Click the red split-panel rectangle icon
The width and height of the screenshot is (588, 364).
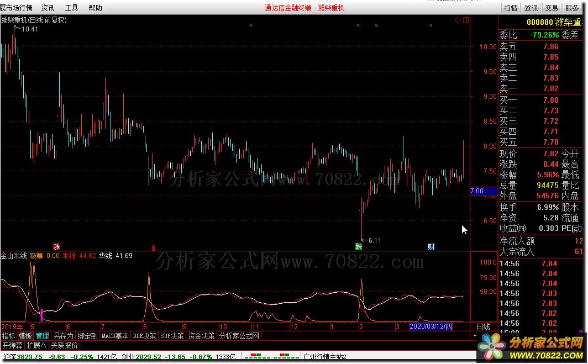(466, 20)
